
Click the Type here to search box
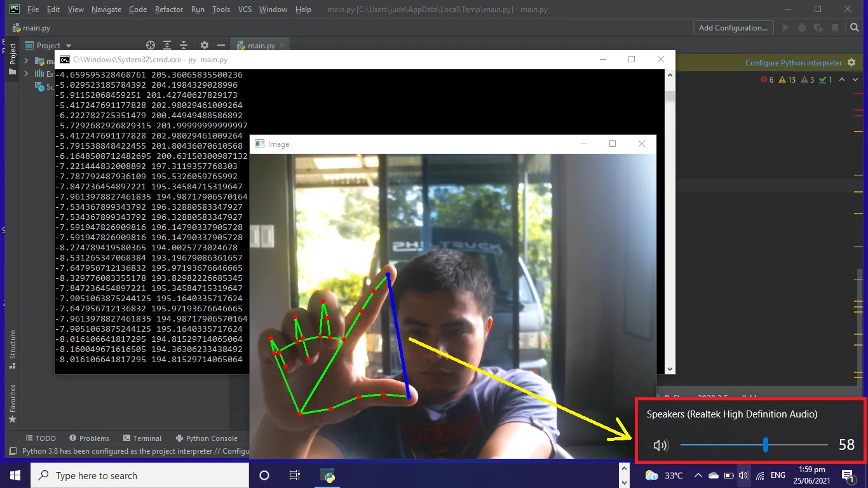(x=140, y=475)
